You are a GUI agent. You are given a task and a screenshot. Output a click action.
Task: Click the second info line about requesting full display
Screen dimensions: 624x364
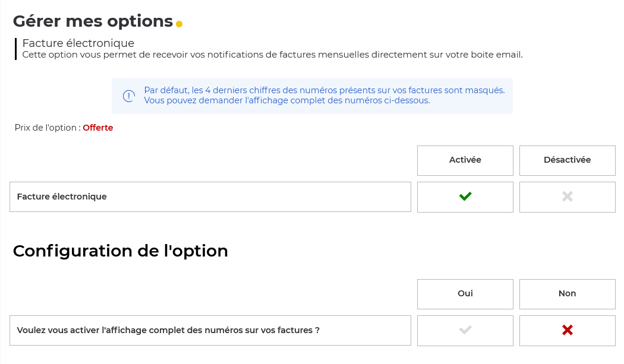tap(286, 100)
